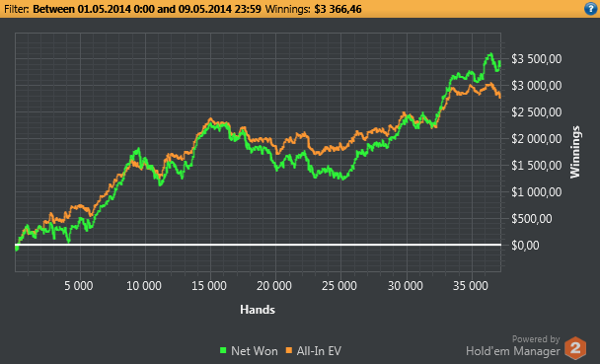Toggle the orange All-In EV legend swatch
Image resolution: width=600 pixels, height=364 pixels.
(x=289, y=350)
